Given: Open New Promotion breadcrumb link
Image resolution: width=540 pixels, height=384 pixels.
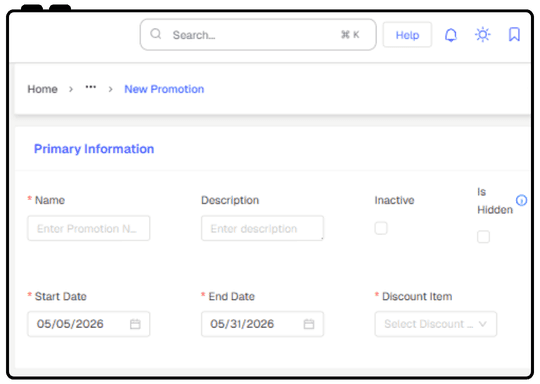Looking at the screenshot, I should coord(164,89).
